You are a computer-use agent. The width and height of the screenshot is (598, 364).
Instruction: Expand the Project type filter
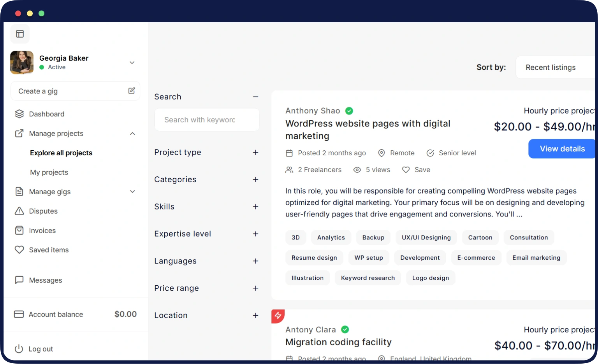[255, 152]
